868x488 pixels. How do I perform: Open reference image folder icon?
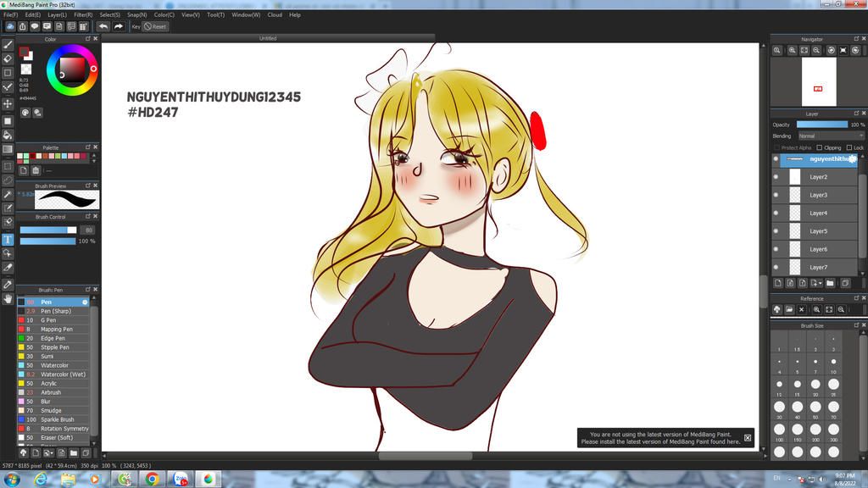[x=789, y=310]
